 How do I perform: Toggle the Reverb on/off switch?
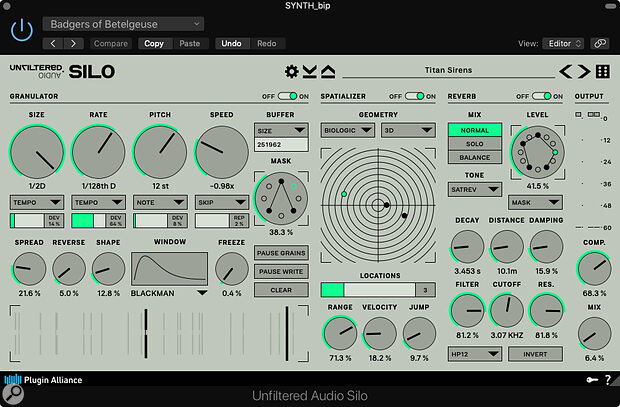[x=542, y=96]
